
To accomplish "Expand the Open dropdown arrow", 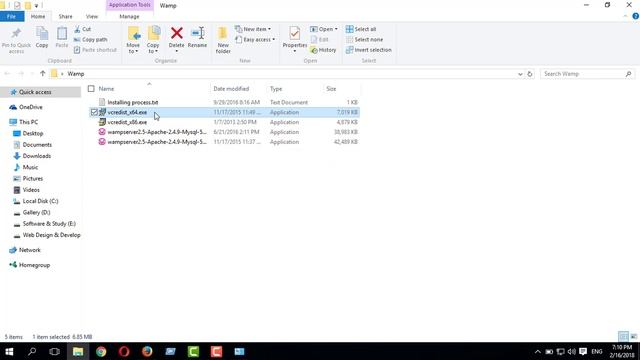I will 336,29.
